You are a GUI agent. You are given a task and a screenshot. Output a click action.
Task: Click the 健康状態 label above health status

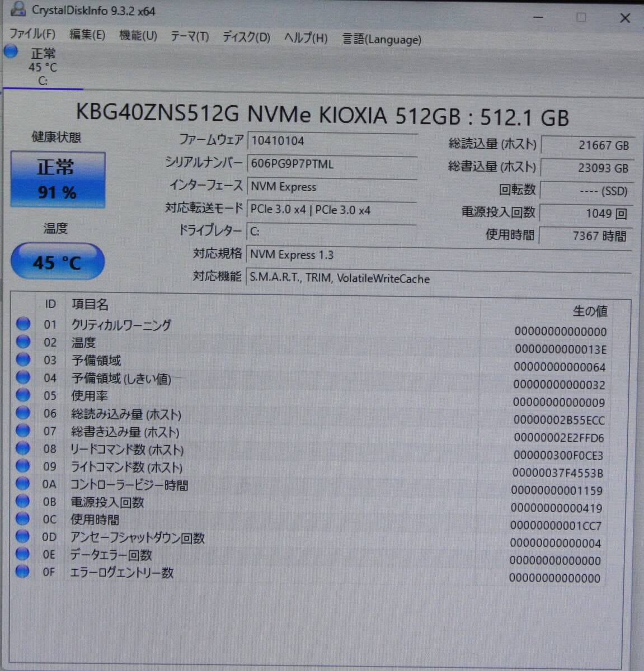coord(57,137)
